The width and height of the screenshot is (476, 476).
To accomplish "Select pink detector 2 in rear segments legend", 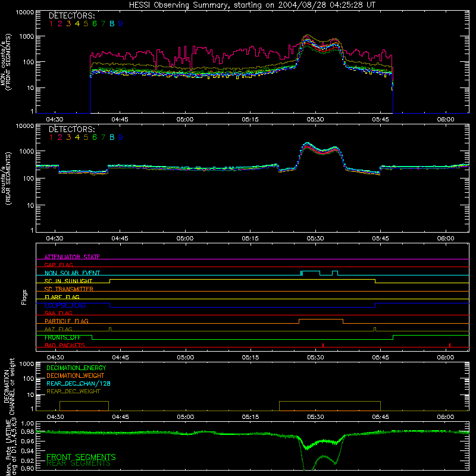I will 60,137.
